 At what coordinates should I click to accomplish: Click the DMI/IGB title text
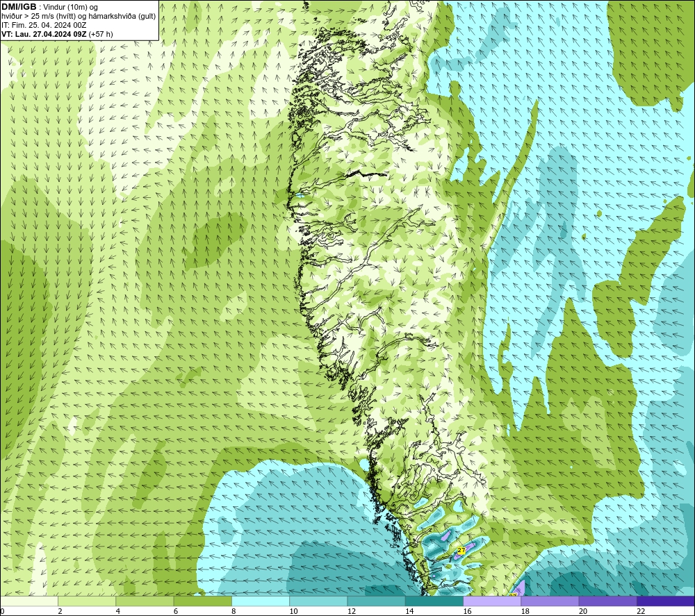(x=19, y=7)
